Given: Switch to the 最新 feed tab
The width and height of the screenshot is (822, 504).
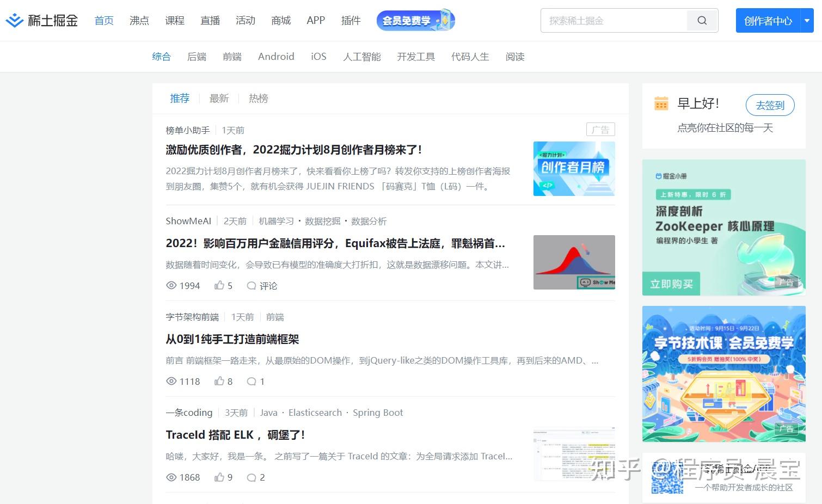Looking at the screenshot, I should (219, 99).
